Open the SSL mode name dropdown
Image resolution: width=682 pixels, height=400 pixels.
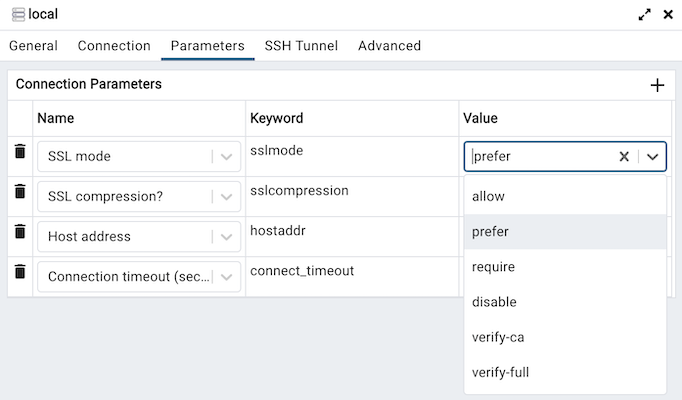[226, 157]
